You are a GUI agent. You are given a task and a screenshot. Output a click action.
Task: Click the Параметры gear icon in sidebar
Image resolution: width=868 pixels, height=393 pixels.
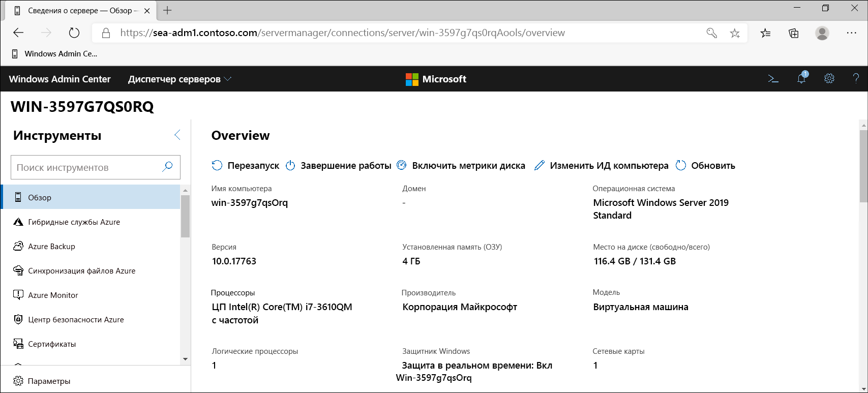pos(18,381)
